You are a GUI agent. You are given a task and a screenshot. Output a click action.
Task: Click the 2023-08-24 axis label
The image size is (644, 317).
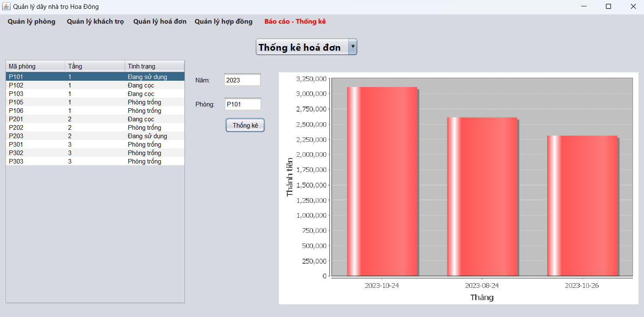(x=482, y=286)
